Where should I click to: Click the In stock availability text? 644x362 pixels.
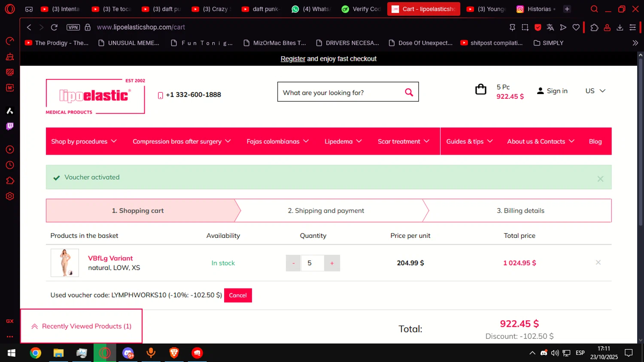tap(223, 263)
